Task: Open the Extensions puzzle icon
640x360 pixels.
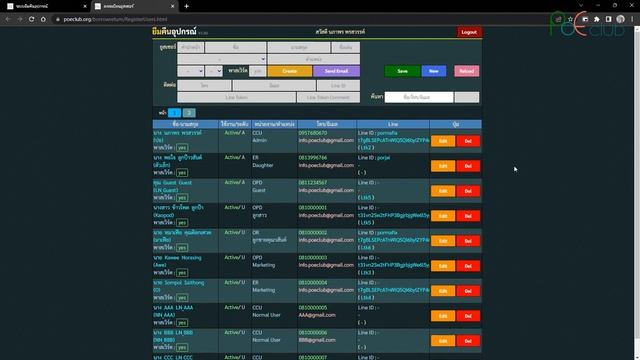Action: pos(597,19)
